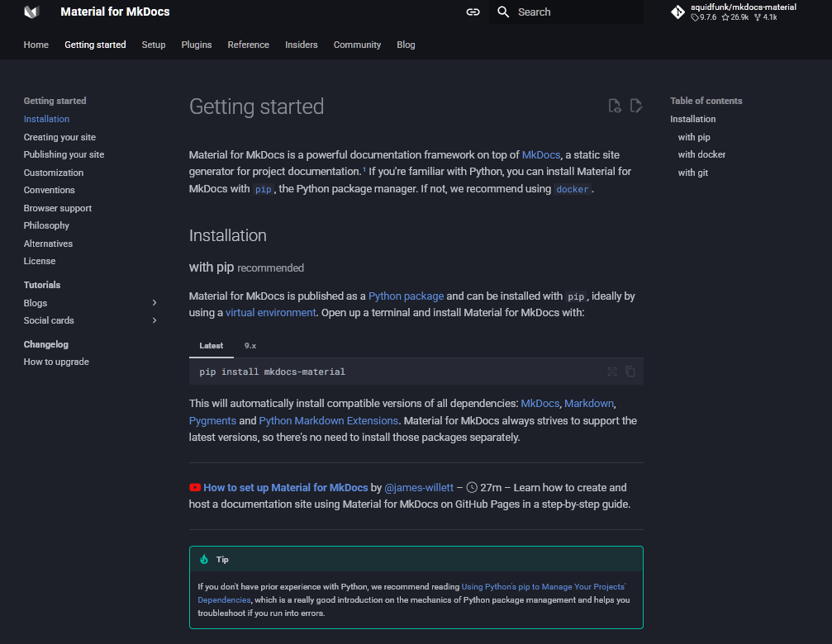The height and width of the screenshot is (644, 832).
Task: Click the clock icon beside 27m
Action: [x=472, y=487]
